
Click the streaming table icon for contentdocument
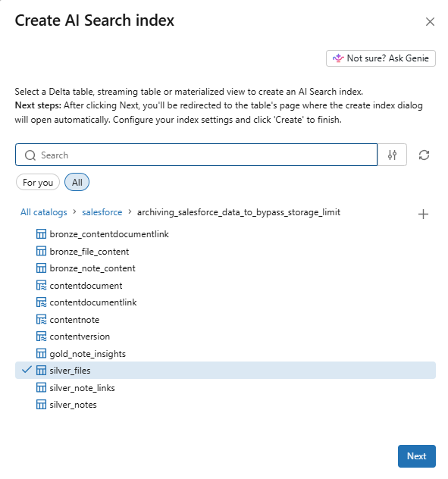pyautogui.click(x=41, y=285)
